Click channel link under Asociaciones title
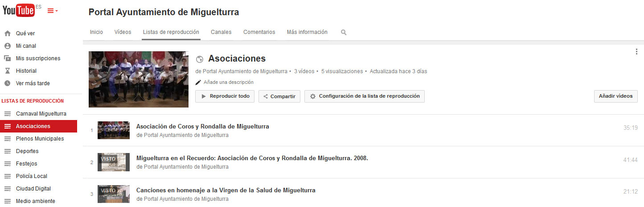This screenshot has height=207, width=644. (244, 71)
